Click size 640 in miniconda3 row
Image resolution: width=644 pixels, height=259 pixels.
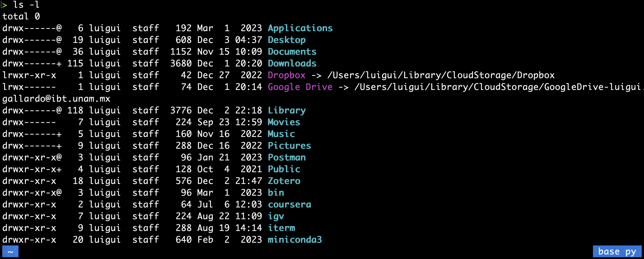pos(184,240)
